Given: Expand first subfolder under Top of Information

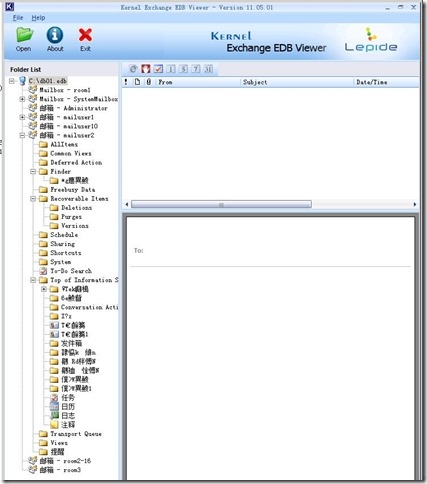Looking at the screenshot, I should point(44,289).
